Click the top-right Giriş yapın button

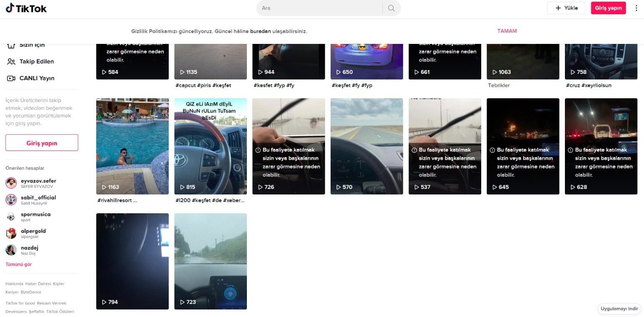coord(608,8)
